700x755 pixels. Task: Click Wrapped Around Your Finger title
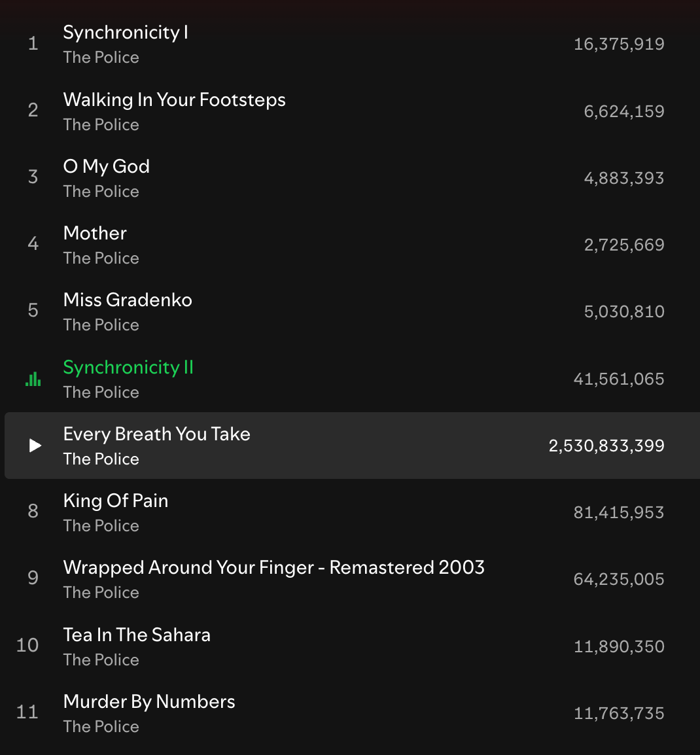click(274, 568)
